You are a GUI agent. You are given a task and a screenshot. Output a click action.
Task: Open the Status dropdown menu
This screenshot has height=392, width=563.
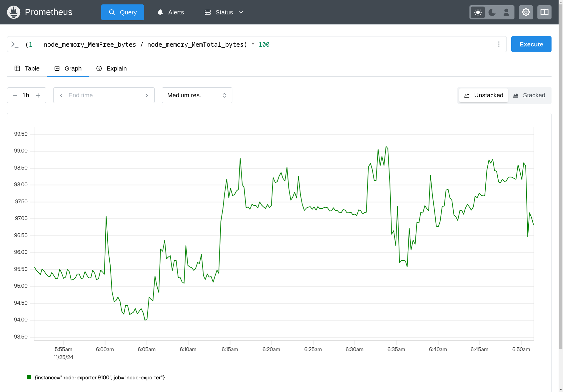point(224,12)
